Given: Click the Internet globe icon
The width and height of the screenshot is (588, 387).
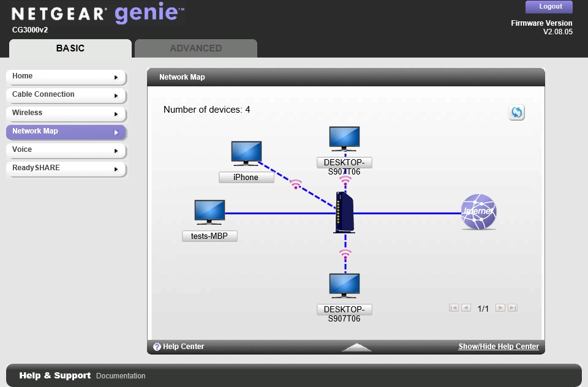Looking at the screenshot, I should [x=478, y=212].
